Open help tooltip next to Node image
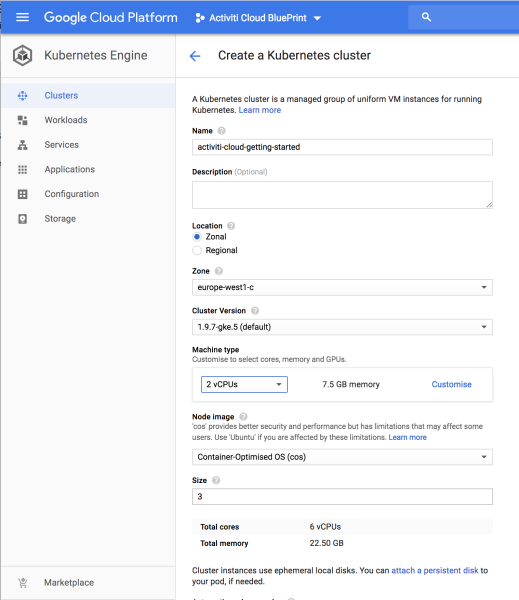The image size is (519, 600). pos(243,416)
